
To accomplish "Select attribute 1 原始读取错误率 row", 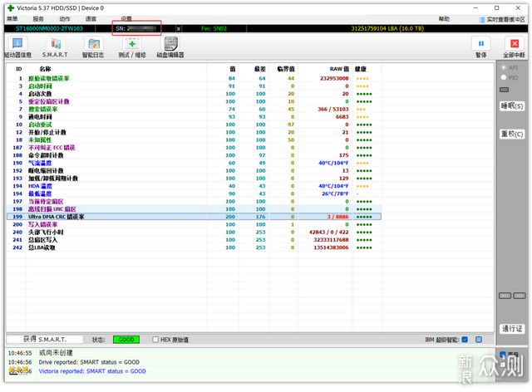I will (x=194, y=78).
